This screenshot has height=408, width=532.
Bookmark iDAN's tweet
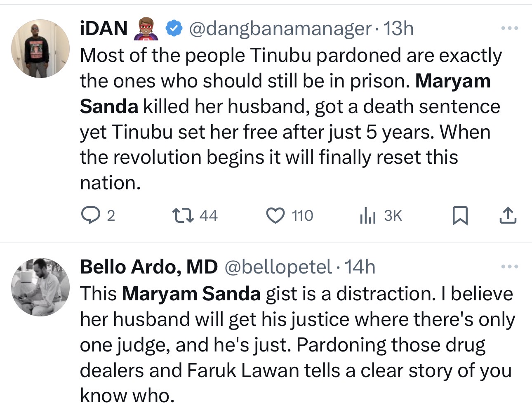pyautogui.click(x=460, y=215)
